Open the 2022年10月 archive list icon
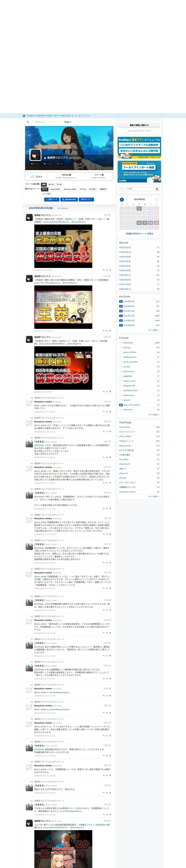The image size is (186, 868). pos(121,320)
